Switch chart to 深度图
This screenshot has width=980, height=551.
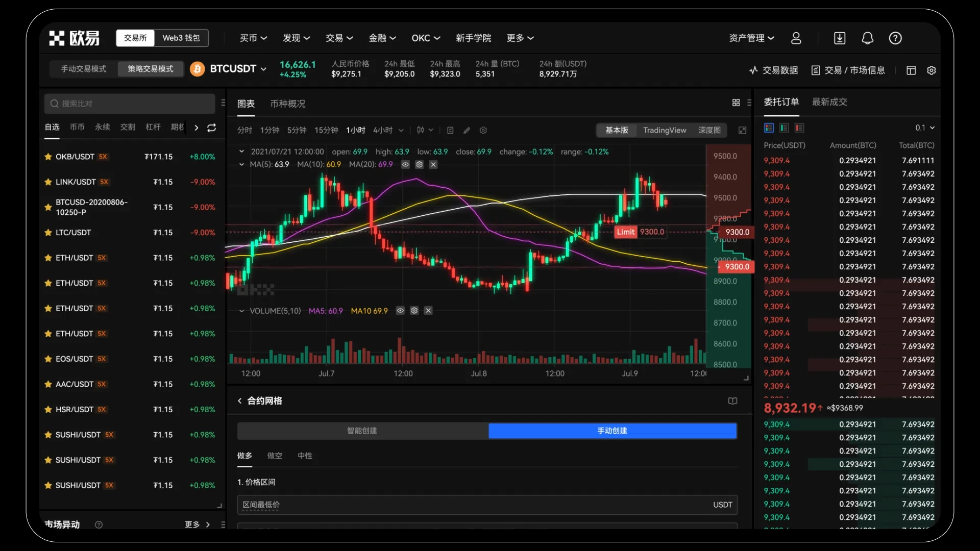point(709,131)
